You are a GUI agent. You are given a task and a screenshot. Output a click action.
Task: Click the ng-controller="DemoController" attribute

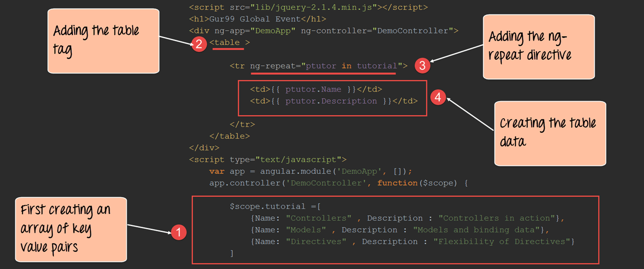point(379,31)
